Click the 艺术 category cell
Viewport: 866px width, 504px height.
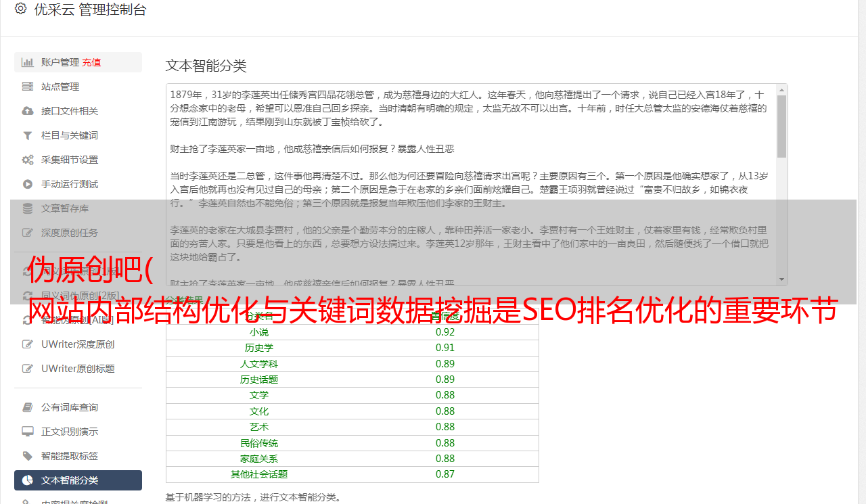(x=259, y=427)
